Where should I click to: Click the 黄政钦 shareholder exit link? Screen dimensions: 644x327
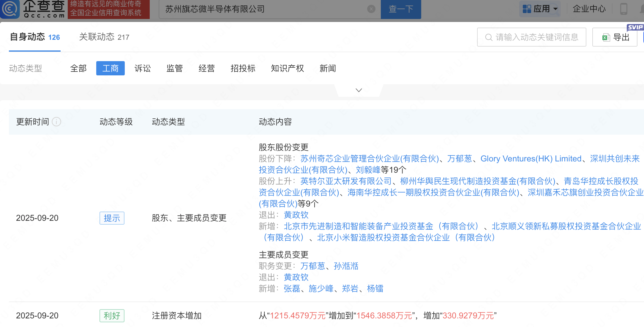tap(296, 215)
